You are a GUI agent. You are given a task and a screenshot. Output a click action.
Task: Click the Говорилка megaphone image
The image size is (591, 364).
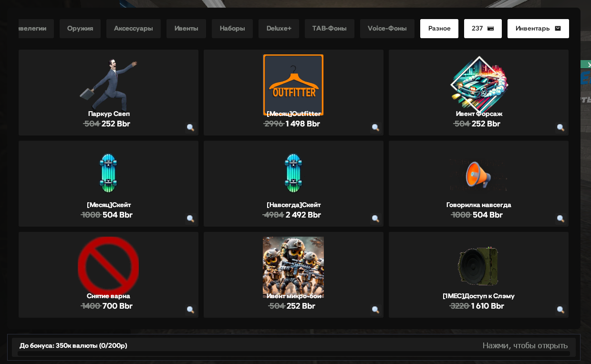click(478, 176)
